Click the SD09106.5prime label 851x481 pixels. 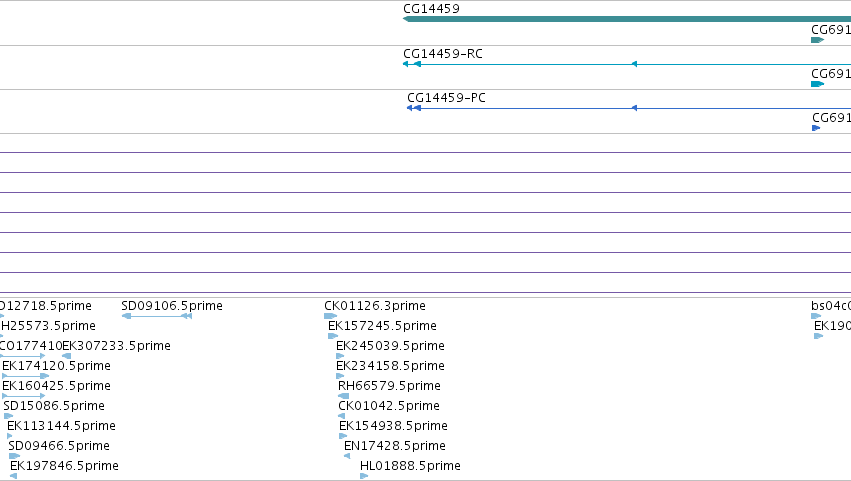coord(172,306)
